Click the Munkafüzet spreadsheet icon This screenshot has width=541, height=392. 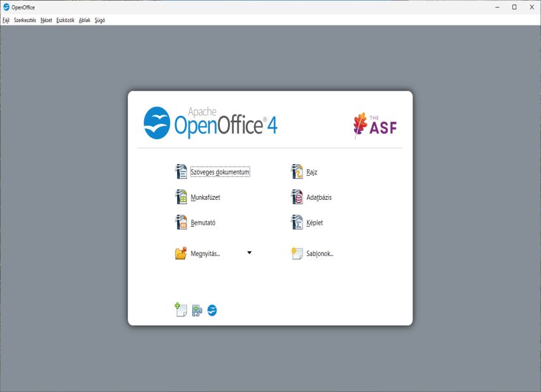click(x=181, y=197)
